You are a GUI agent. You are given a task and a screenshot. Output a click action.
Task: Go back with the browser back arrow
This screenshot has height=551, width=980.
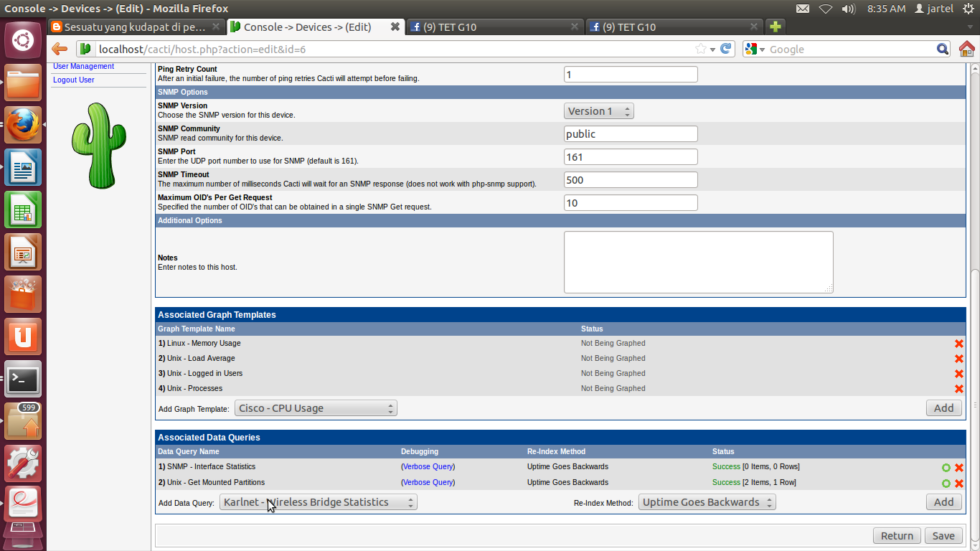[60, 49]
